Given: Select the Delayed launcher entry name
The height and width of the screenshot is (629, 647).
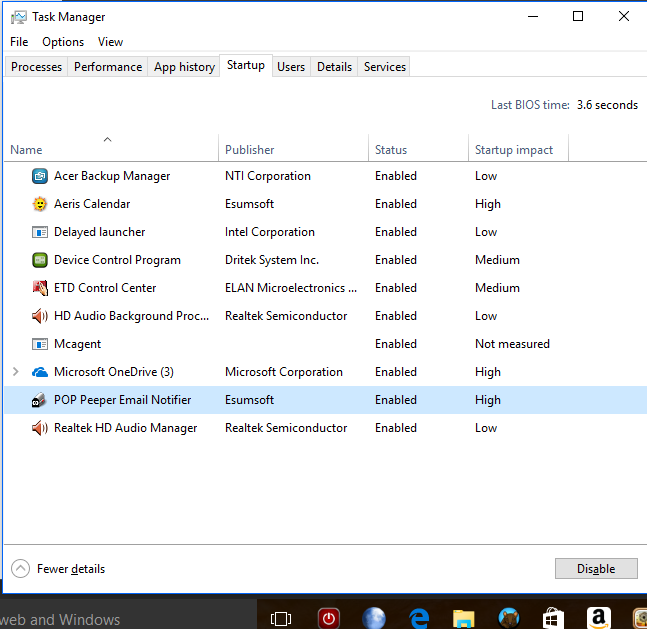Looking at the screenshot, I should (99, 232).
